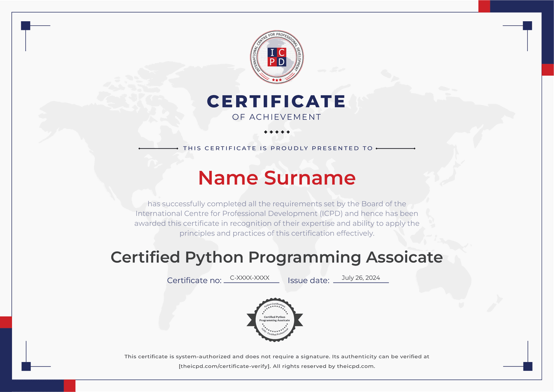554x392 pixels.
Task: Click "THIS CERTIFICATE IS PROUDLY PRESENTED TO" line
Action: (x=277, y=148)
